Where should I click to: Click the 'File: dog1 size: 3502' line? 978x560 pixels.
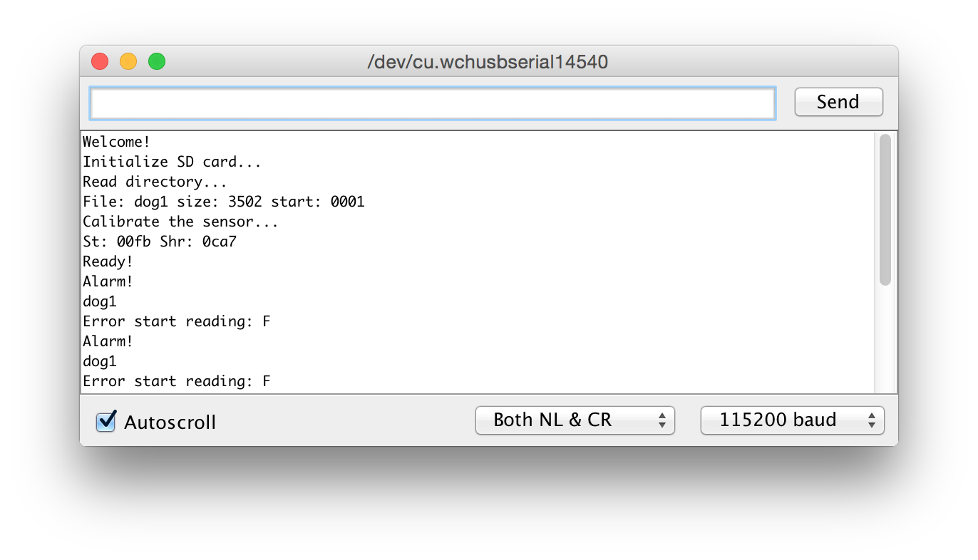pyautogui.click(x=224, y=202)
